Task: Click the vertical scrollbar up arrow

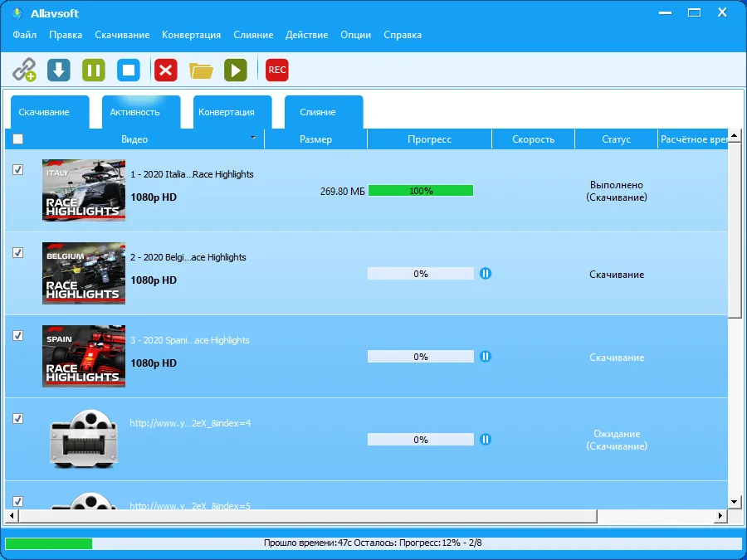Action: [x=735, y=136]
